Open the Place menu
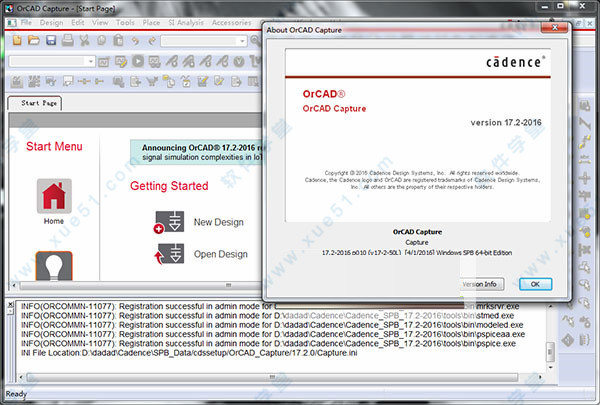 [x=151, y=23]
